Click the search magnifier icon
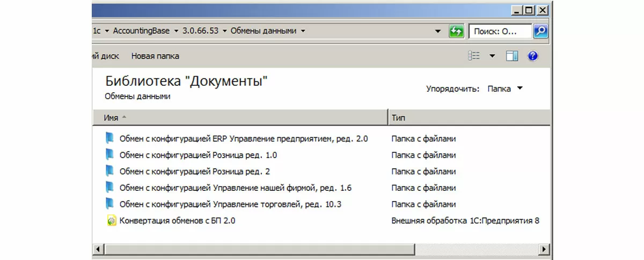The width and height of the screenshot is (644, 260). pos(540,31)
